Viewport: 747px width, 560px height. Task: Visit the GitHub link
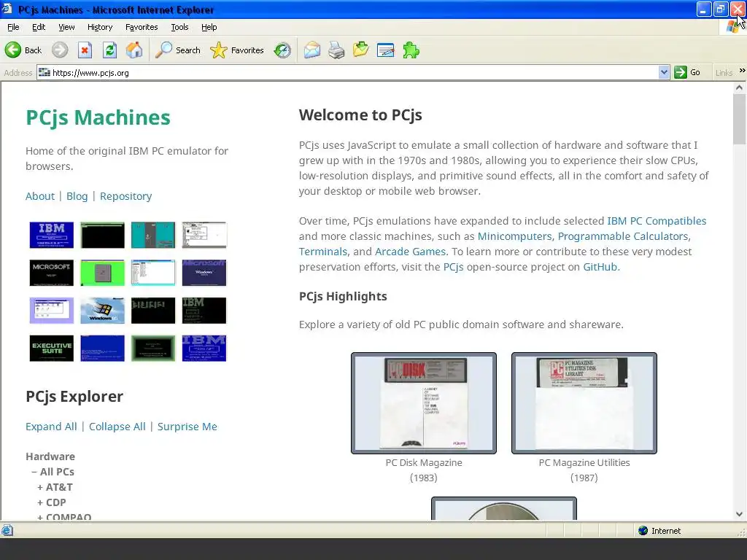click(x=600, y=267)
